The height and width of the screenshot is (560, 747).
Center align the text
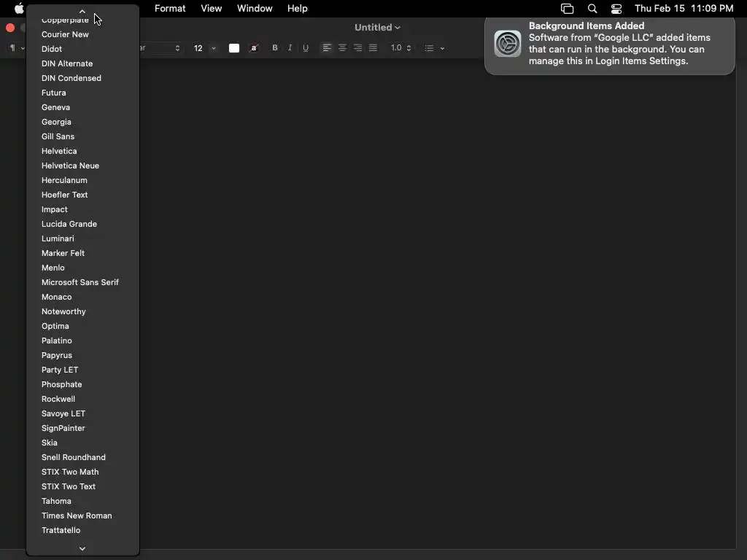(x=342, y=47)
